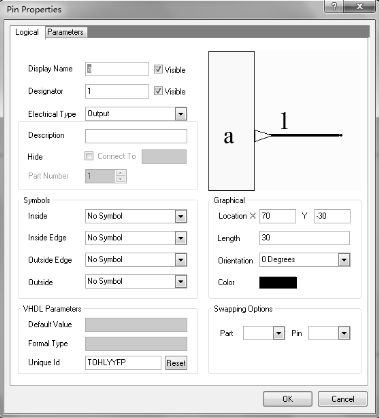Open the Orientation dropdown
Viewport: 379px width, 418px height.
[x=344, y=260]
